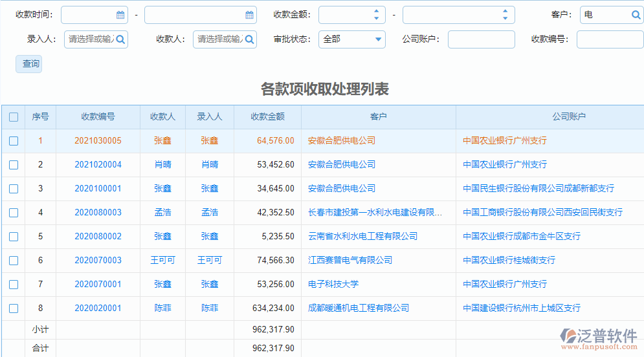The height and width of the screenshot is (357, 644).
Task: Click into the 公司账户 text field
Action: (x=481, y=39)
